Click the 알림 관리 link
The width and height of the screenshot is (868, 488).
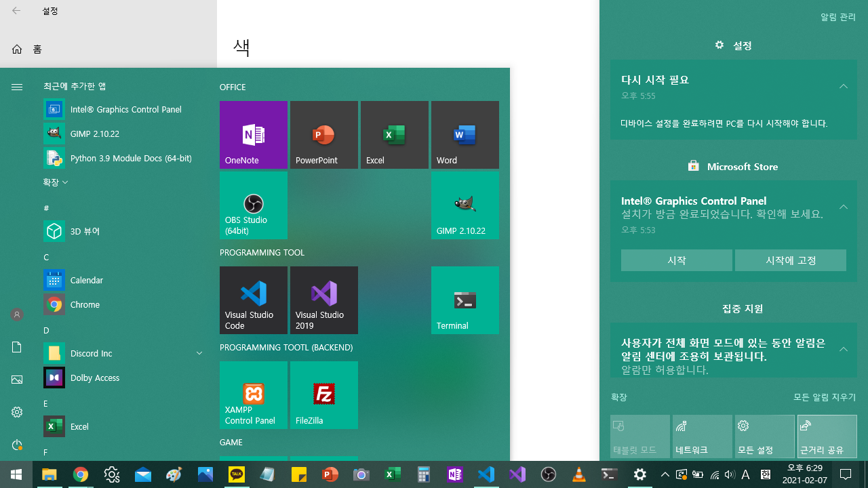coord(838,17)
